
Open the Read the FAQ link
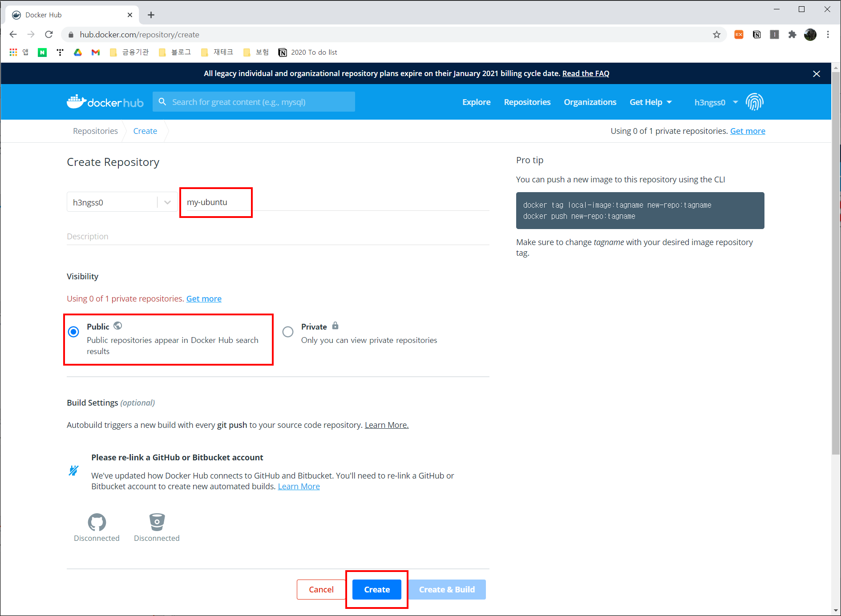[586, 73]
